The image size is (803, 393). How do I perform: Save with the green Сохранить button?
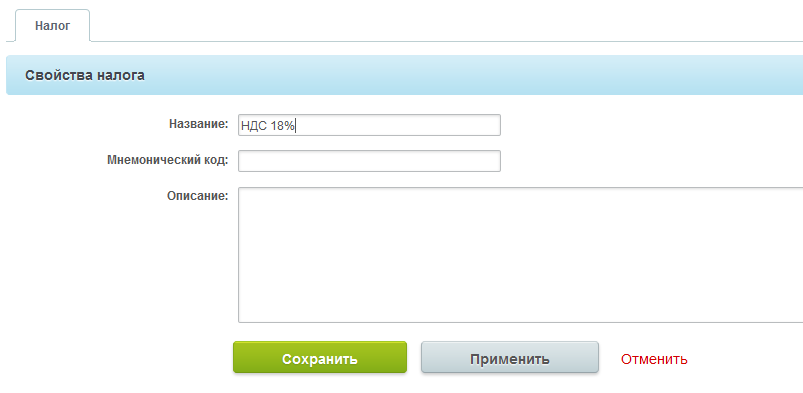(320, 358)
